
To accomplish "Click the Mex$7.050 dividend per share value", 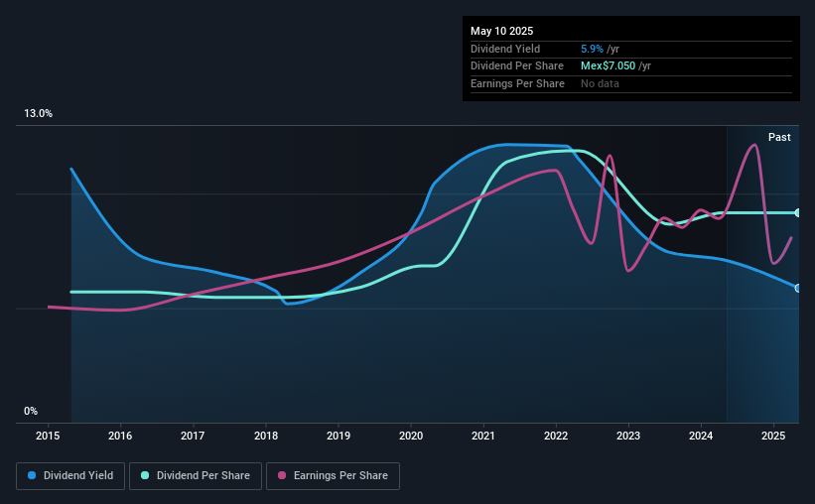I will click(x=608, y=66).
